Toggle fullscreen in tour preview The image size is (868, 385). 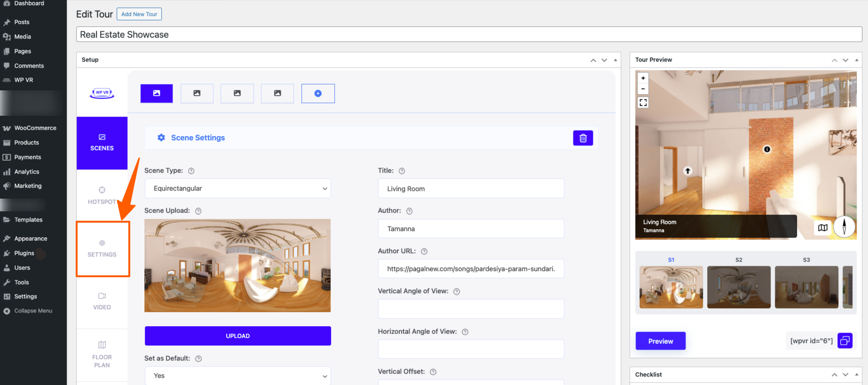coord(643,103)
